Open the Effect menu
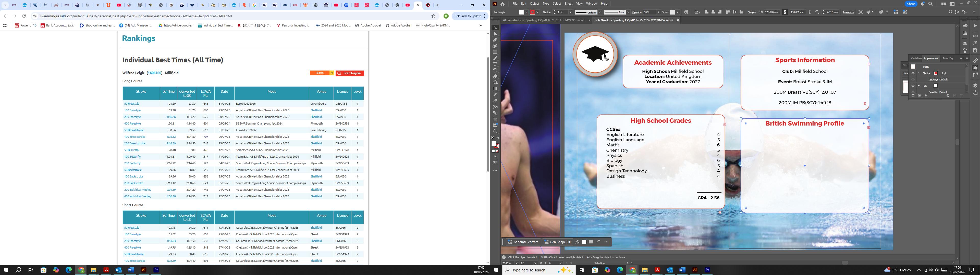 click(568, 3)
